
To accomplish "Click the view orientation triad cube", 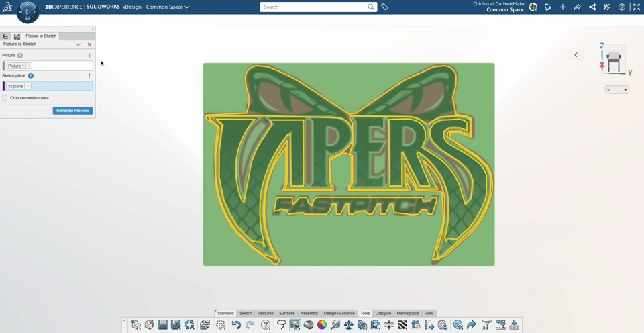I will pos(614,59).
